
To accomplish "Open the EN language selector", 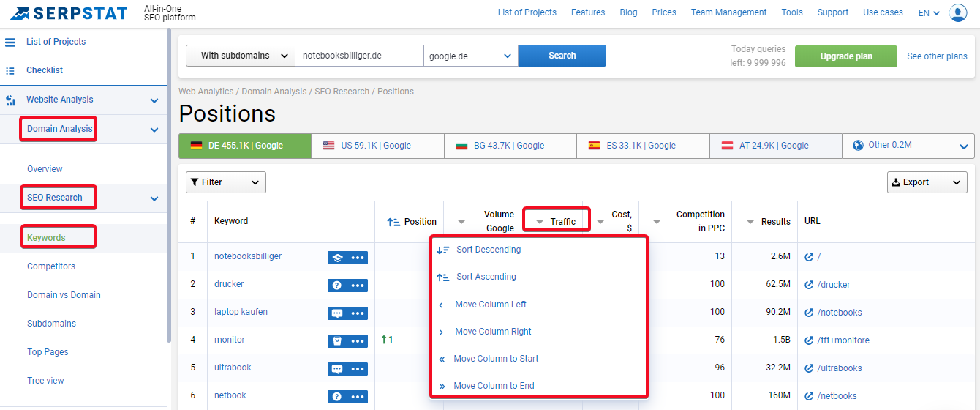I will (x=929, y=13).
